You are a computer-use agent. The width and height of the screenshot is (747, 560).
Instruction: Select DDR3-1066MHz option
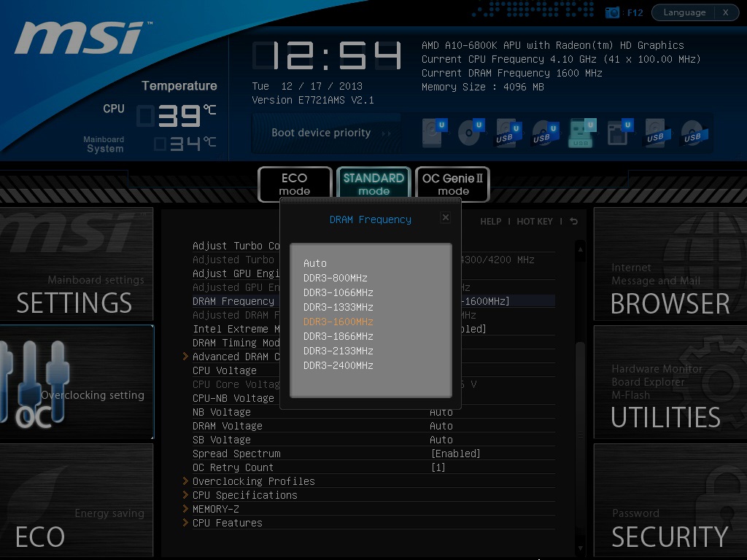click(x=338, y=293)
